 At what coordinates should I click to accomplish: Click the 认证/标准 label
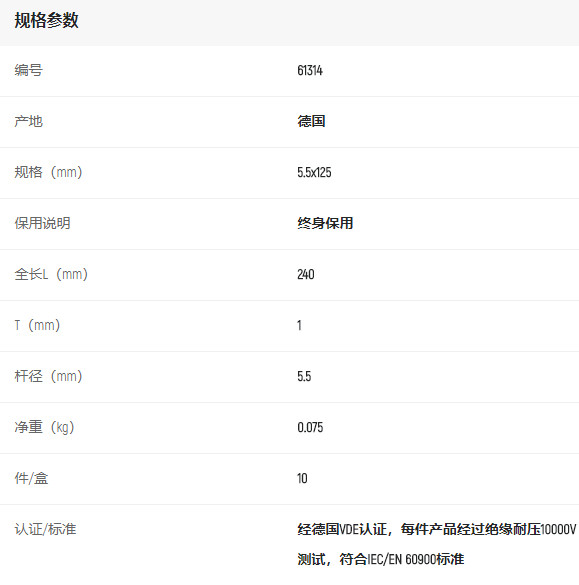[46, 529]
